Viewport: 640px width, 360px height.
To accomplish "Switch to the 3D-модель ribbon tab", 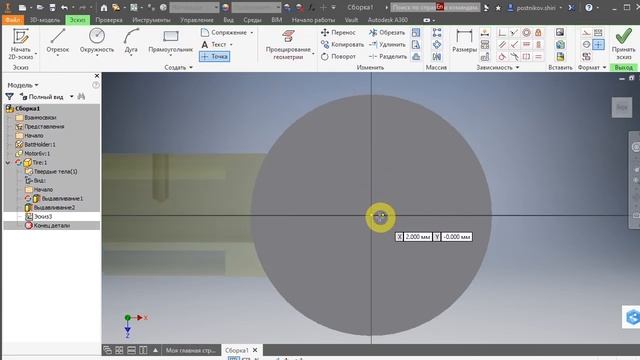I will [45, 20].
